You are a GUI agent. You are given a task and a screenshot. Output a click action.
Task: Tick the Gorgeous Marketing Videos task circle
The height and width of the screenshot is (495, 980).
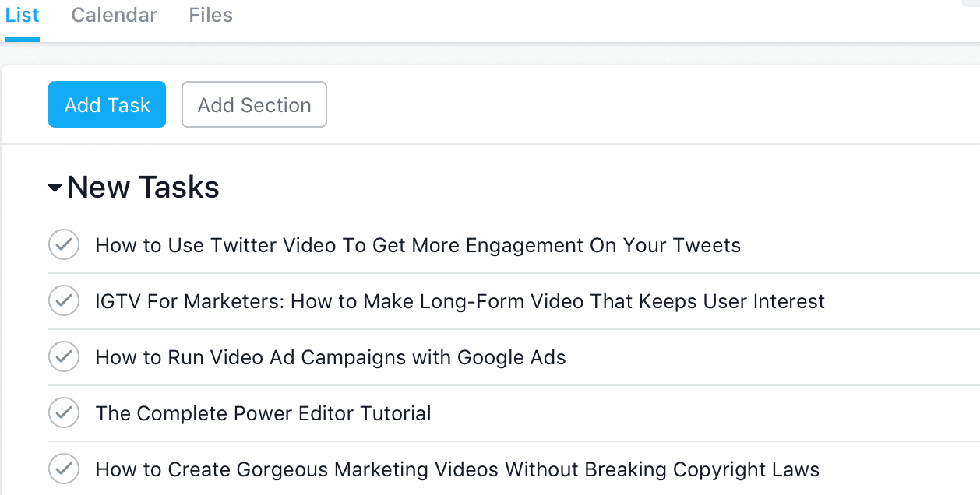click(x=64, y=469)
